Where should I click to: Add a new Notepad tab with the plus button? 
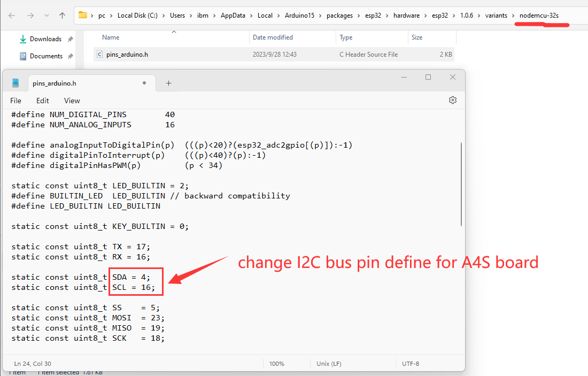[168, 83]
